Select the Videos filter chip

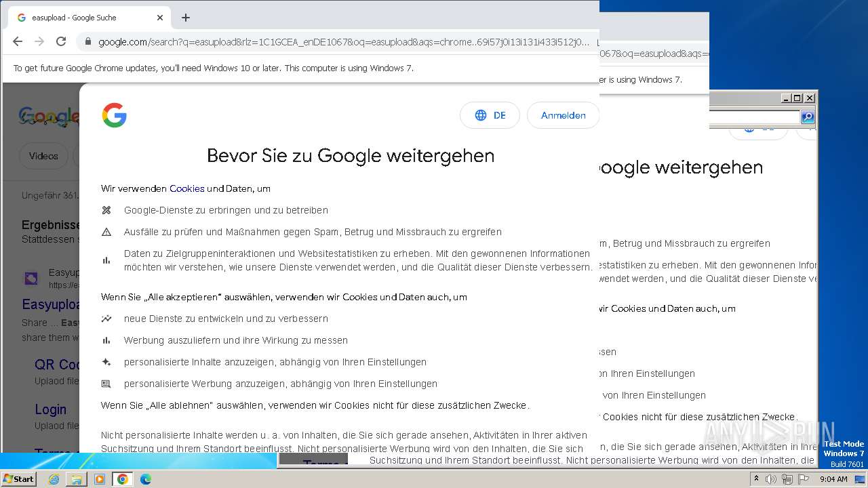43,156
